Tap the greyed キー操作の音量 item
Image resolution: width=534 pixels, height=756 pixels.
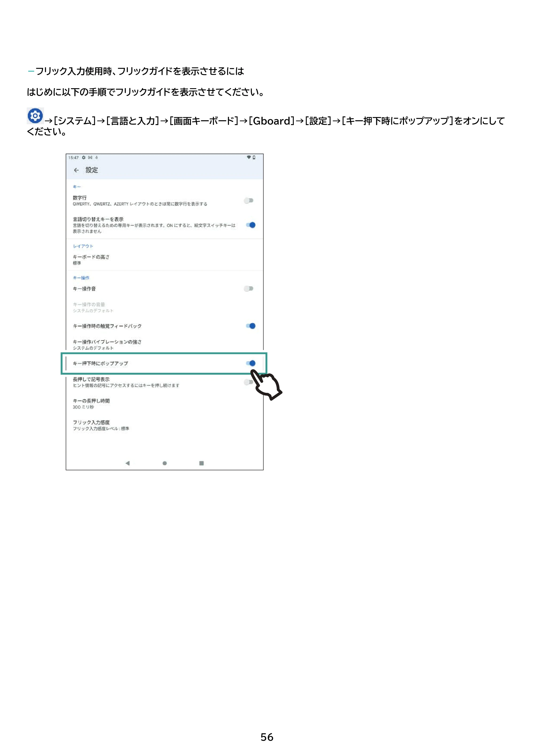pos(164,307)
